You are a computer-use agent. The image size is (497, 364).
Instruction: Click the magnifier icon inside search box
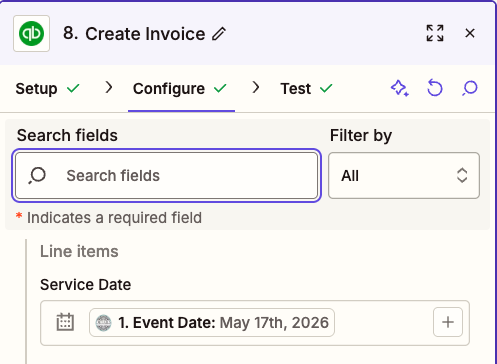37,176
